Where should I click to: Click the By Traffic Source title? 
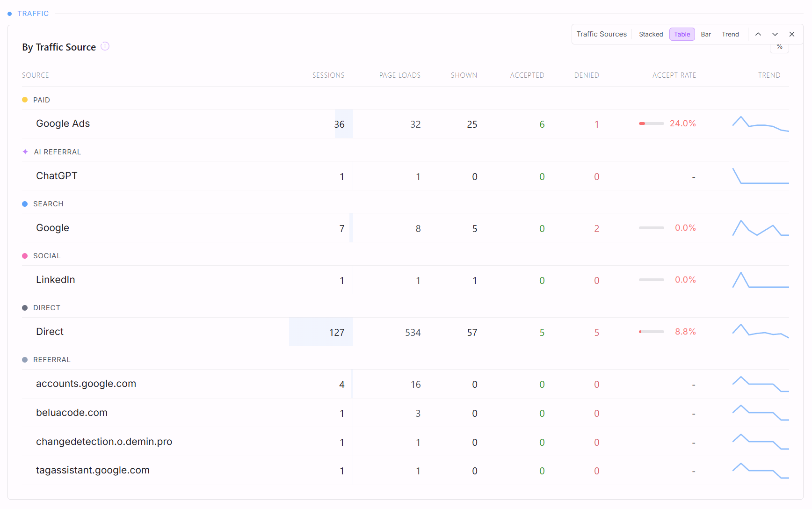tap(59, 47)
